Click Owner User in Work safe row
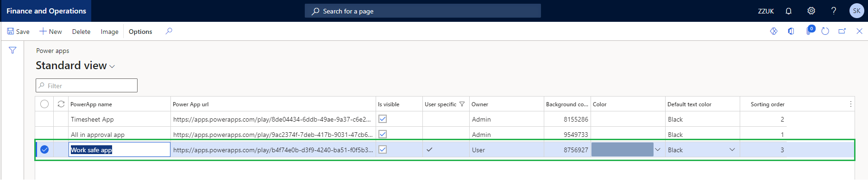 coord(478,150)
